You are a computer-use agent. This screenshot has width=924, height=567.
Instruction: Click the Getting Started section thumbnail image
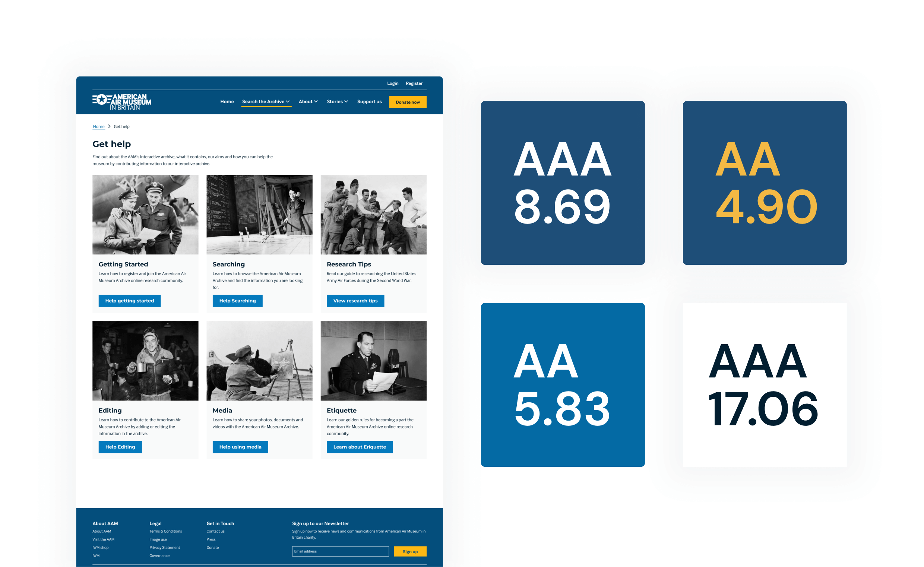145,215
